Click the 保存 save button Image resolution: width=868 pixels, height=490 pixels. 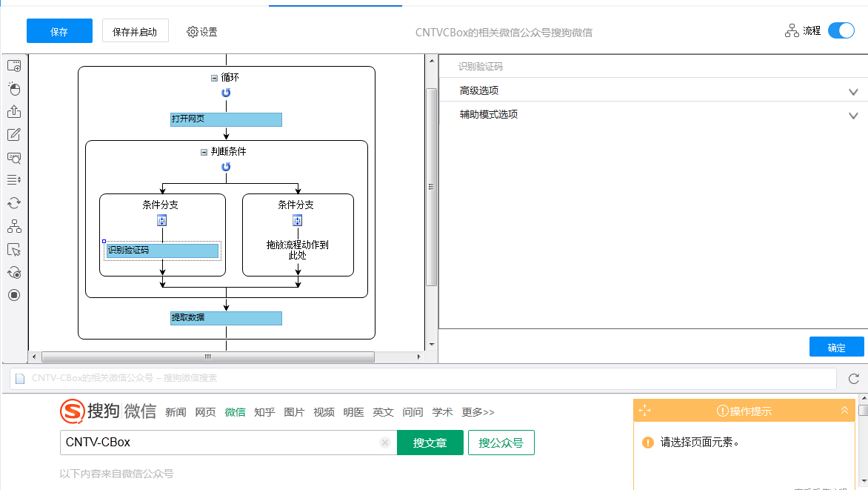pos(59,31)
